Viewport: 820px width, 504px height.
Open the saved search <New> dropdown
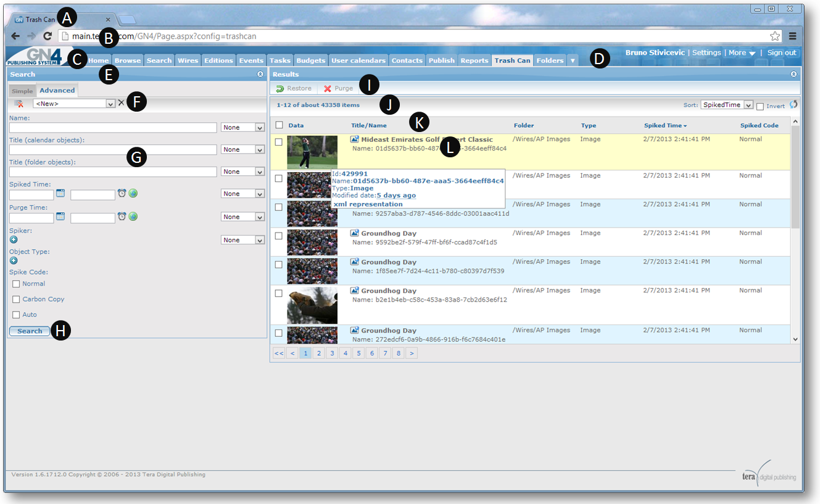click(73, 104)
